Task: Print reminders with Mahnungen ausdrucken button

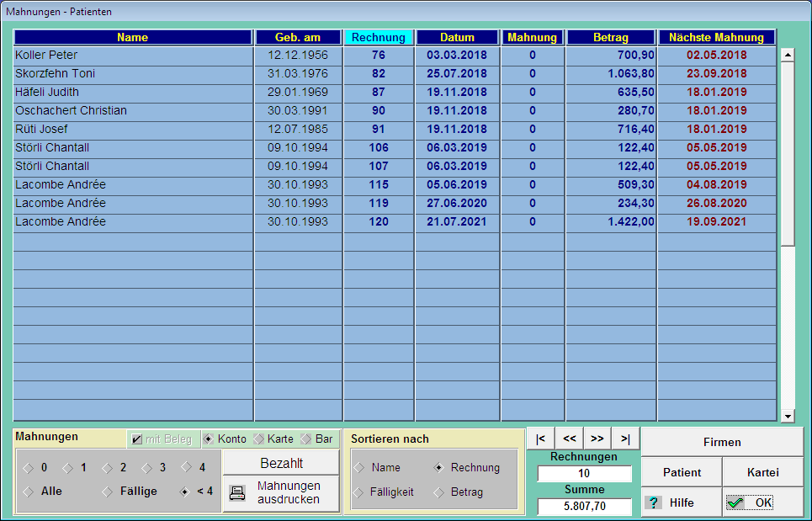Action: click(x=281, y=493)
